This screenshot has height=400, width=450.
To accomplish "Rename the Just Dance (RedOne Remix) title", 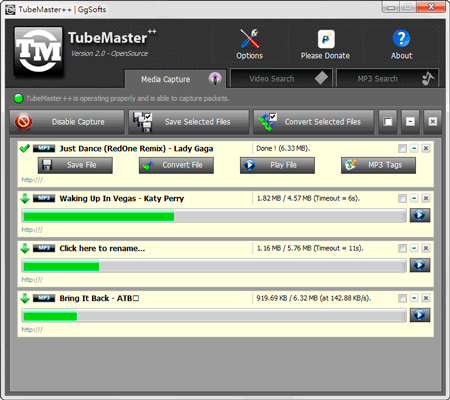I will 136,149.
